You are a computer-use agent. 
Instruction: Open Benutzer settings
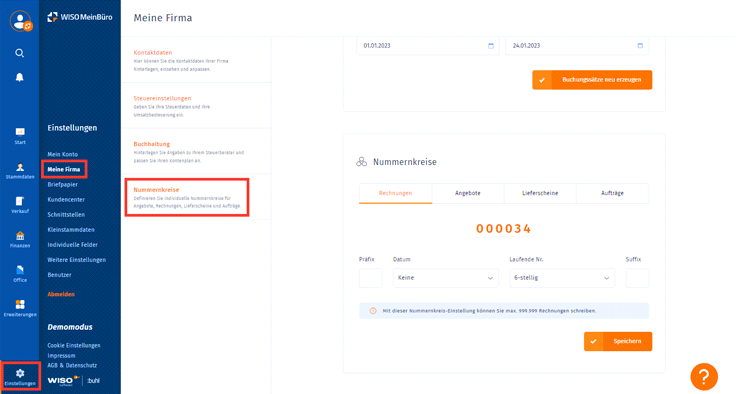(59, 275)
